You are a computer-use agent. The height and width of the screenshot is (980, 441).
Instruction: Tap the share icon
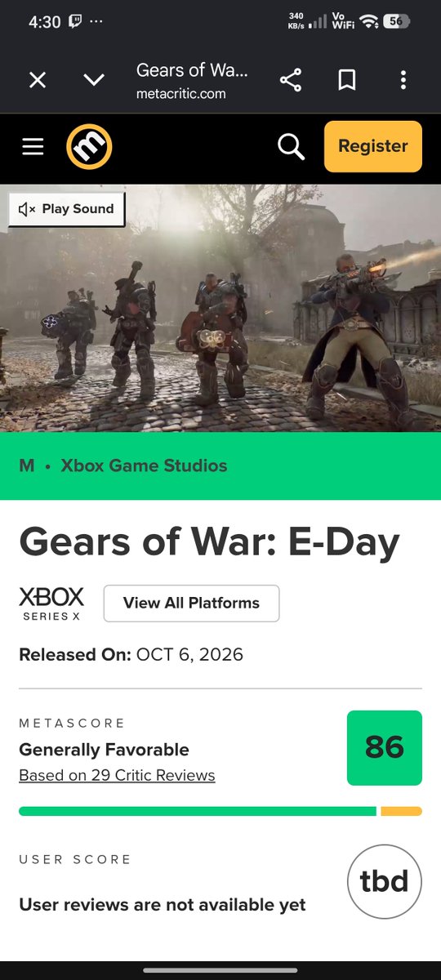pyautogui.click(x=291, y=80)
